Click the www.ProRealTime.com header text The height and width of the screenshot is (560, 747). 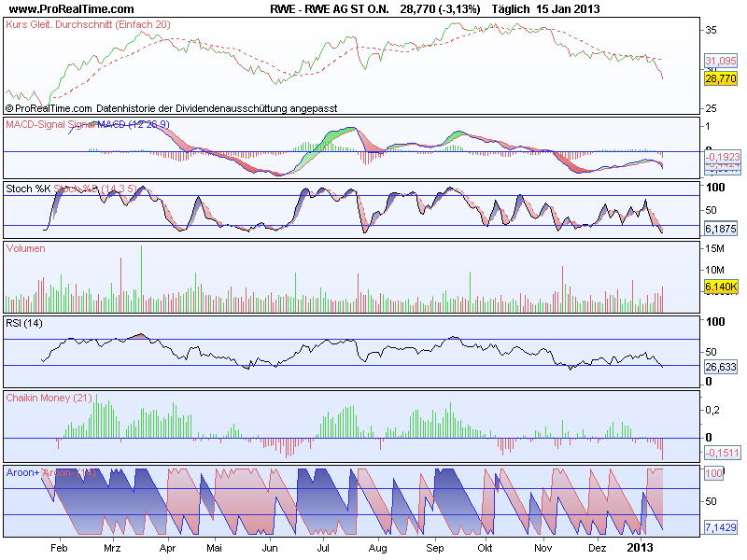coord(72,9)
